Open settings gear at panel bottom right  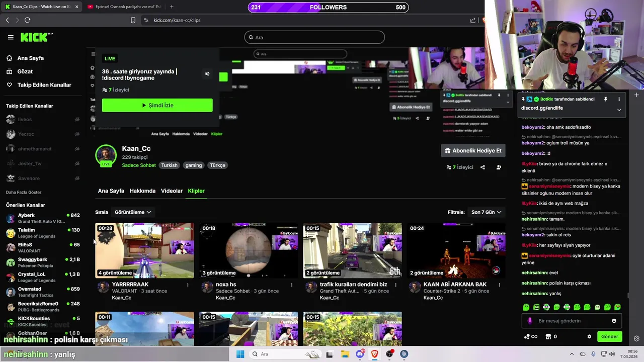636,338
